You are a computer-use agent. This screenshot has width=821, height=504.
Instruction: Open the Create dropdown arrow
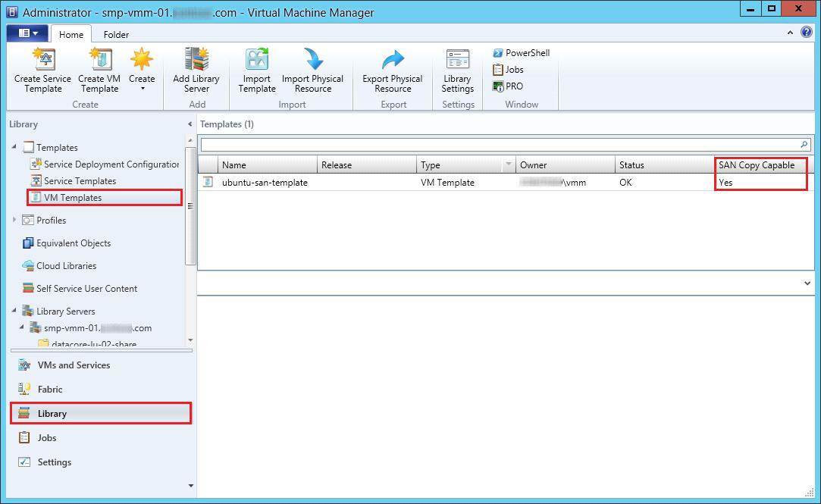click(x=142, y=89)
